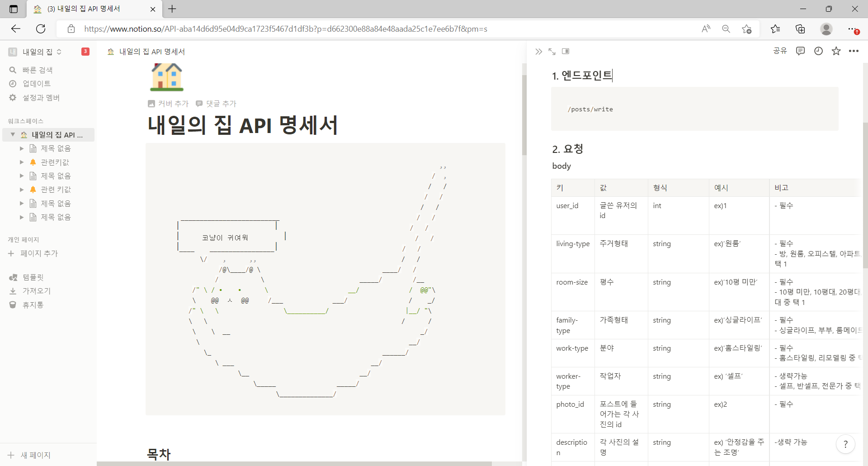Expand the 관련키값 tree item
Screen dimensions: 868x466
(x=21, y=162)
